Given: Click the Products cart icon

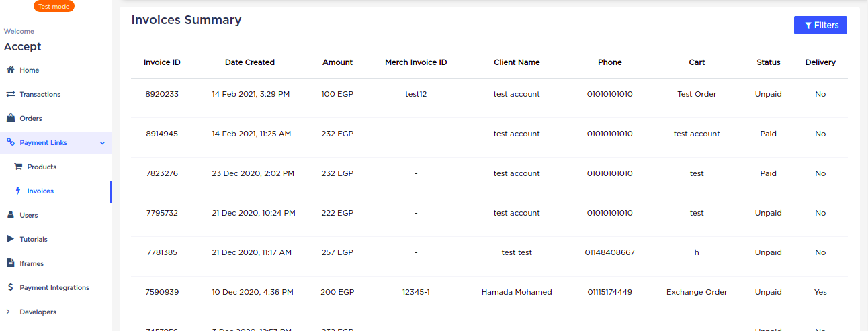Looking at the screenshot, I should 19,167.
